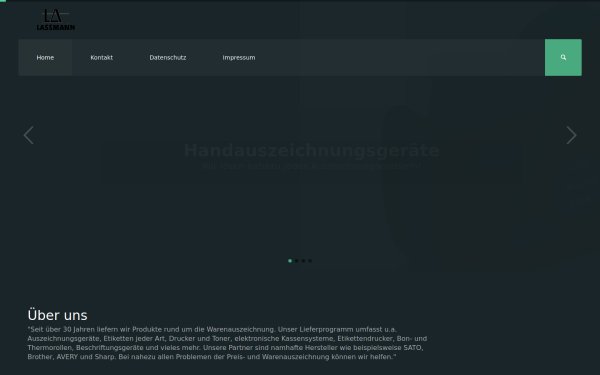Click the slide subtitle about Auszeichnungsproblem
Image resolution: width=600 pixels, height=375 pixels.
(x=311, y=166)
